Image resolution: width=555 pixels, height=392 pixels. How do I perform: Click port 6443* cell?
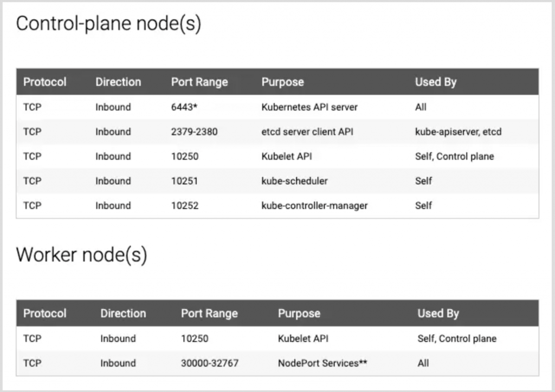pos(184,107)
